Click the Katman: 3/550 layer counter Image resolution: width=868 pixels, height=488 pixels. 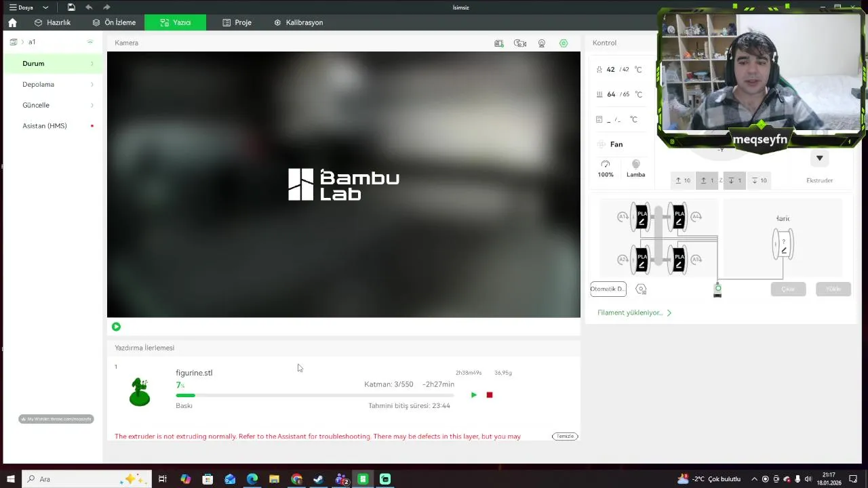pos(389,384)
